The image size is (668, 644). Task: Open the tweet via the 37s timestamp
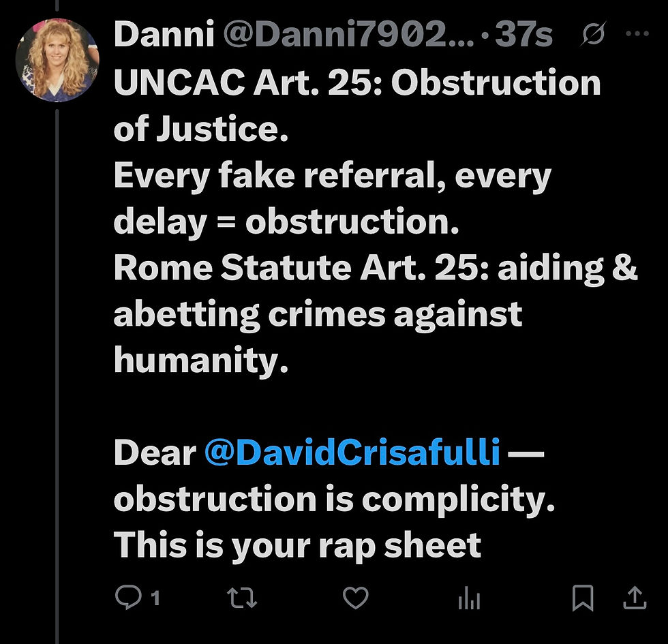click(523, 35)
